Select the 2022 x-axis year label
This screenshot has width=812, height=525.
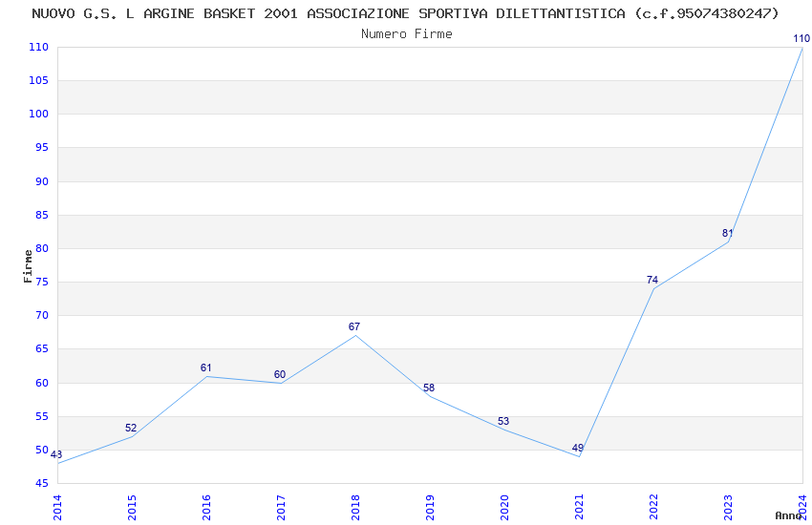654,507
